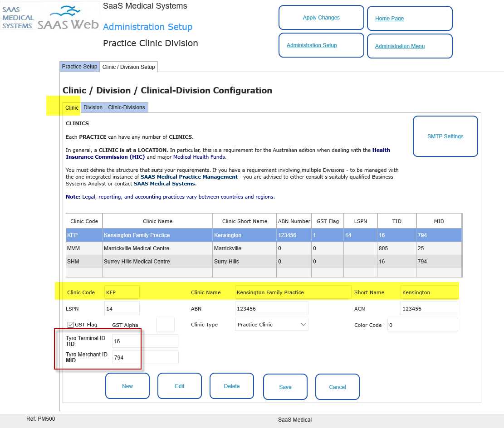Click the SaaS Medical footer text
Screen dimensions: 504x428
[x=295, y=420]
